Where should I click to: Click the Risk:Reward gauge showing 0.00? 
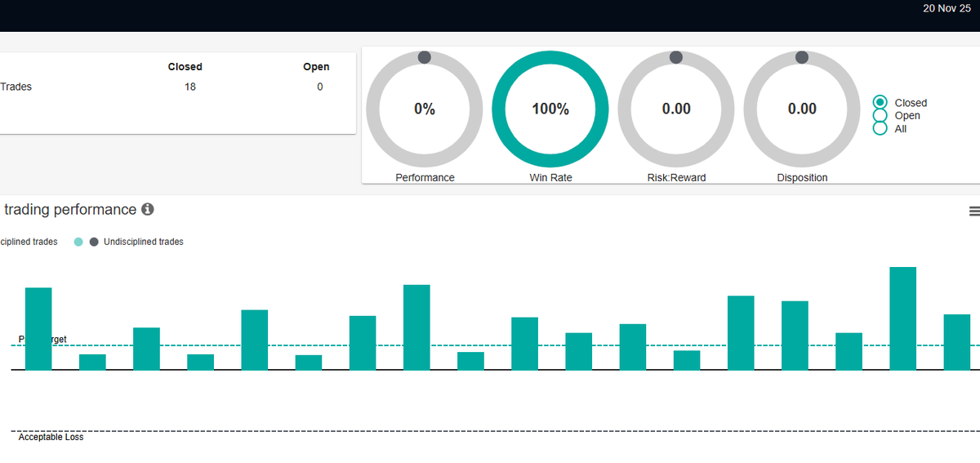676,109
